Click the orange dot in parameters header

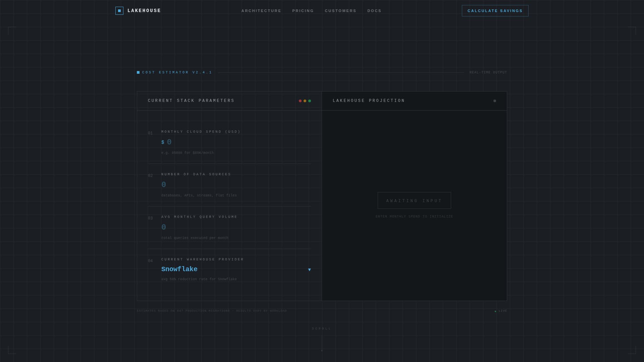click(x=305, y=101)
